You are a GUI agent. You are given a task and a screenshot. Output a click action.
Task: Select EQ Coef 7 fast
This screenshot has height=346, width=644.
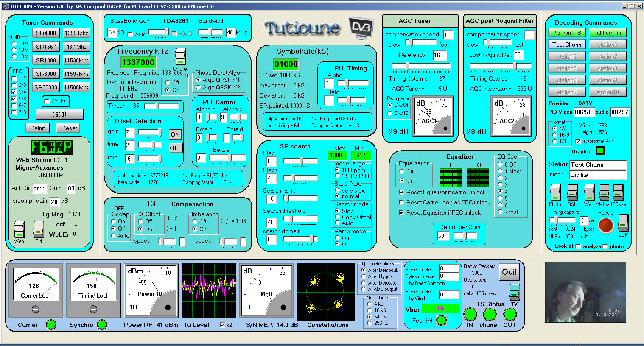click(x=500, y=212)
